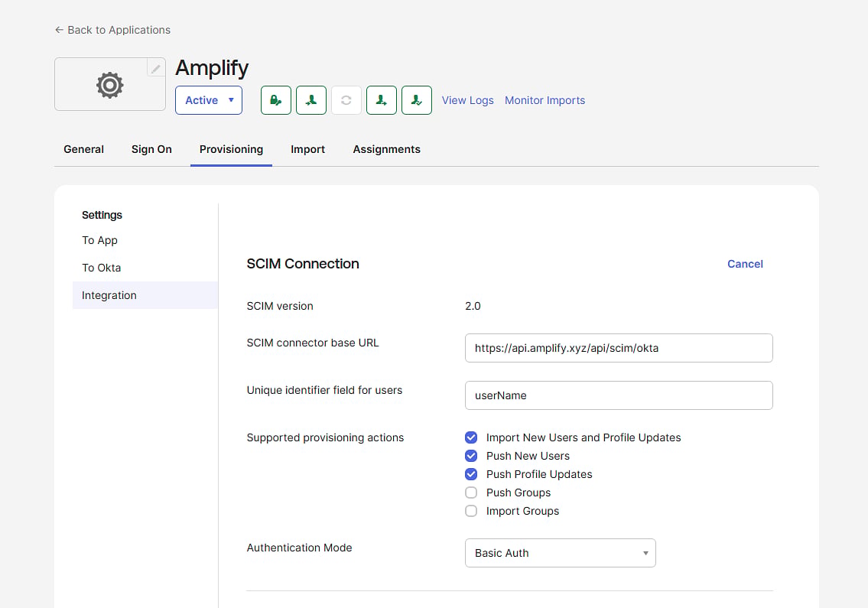Click the gear app logo image
Screen dimensions: 868x608
click(x=109, y=85)
